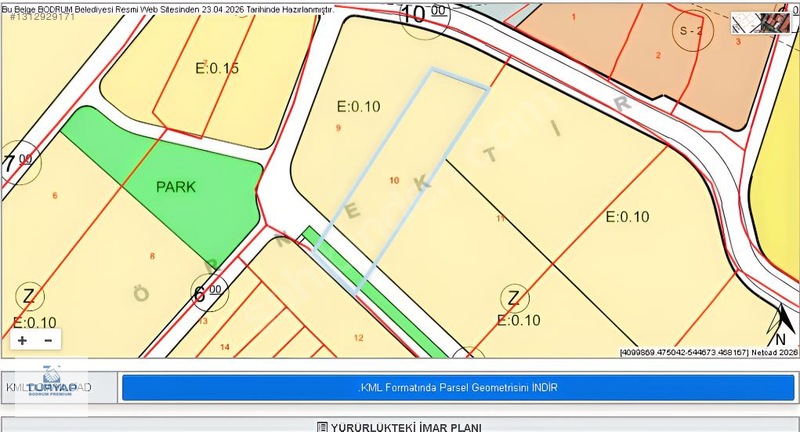Image resolution: width=800 pixels, height=432 pixels.
Task: Select parcel number 9 label
Action: [338, 128]
